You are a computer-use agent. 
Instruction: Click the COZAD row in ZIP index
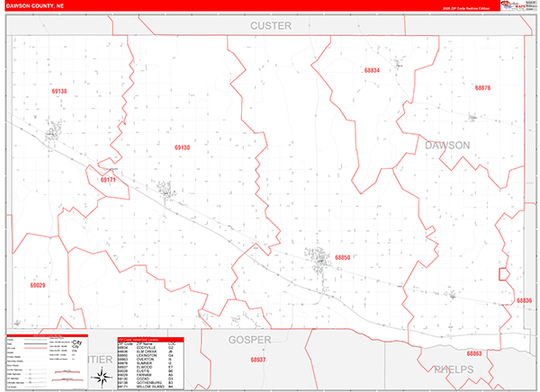(x=150, y=379)
